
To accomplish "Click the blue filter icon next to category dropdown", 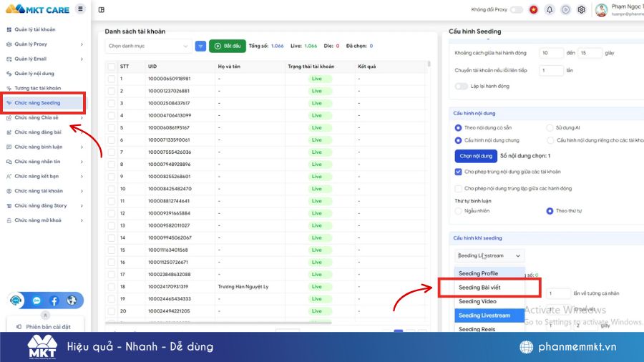I will (x=200, y=46).
